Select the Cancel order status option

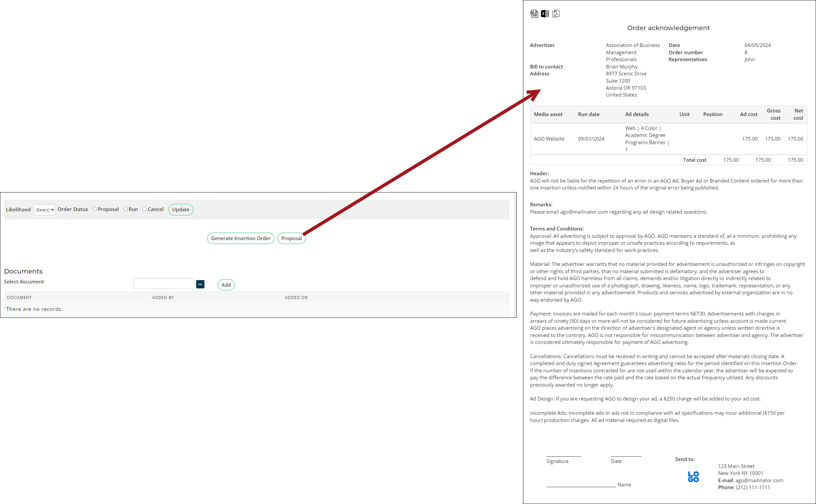[x=145, y=209]
